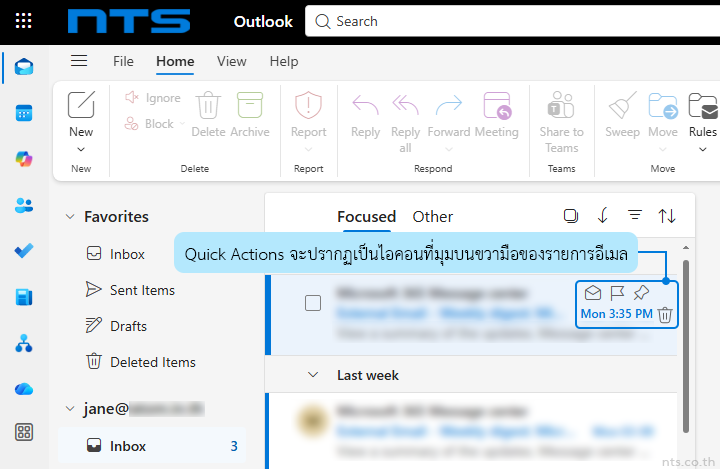This screenshot has height=469, width=720.
Task: Expand the Forward dropdown chevron
Action: tap(449, 150)
